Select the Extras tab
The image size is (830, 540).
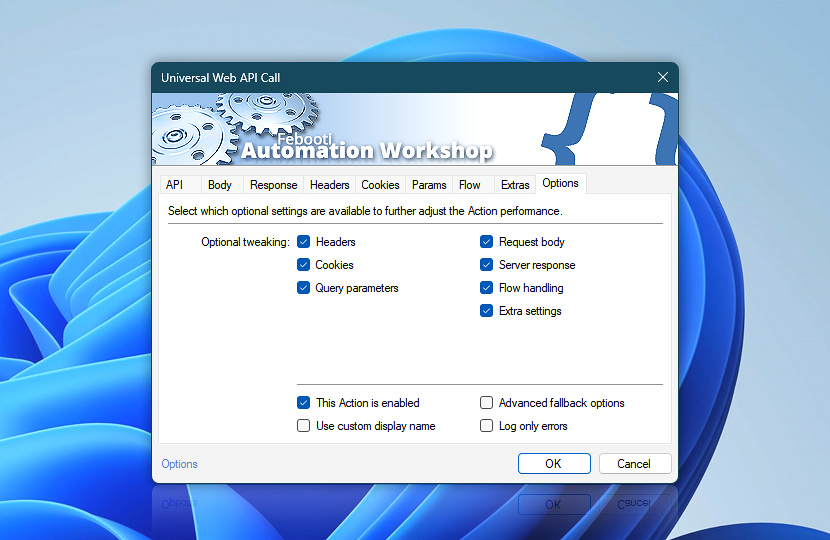515,185
